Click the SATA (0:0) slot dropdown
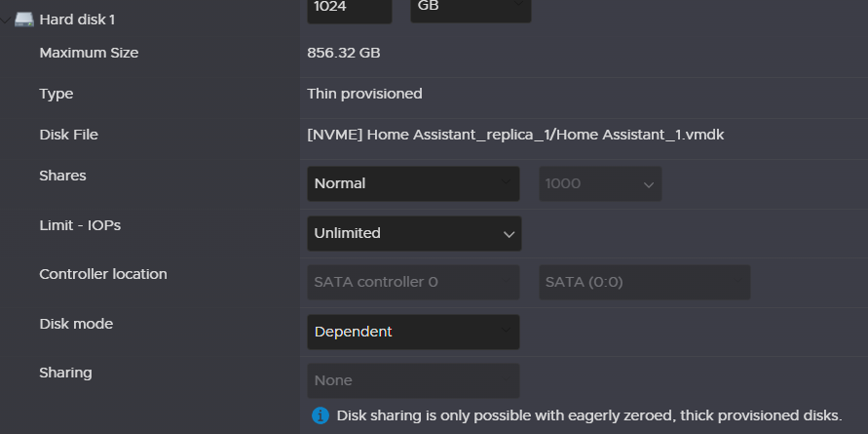 pos(644,282)
